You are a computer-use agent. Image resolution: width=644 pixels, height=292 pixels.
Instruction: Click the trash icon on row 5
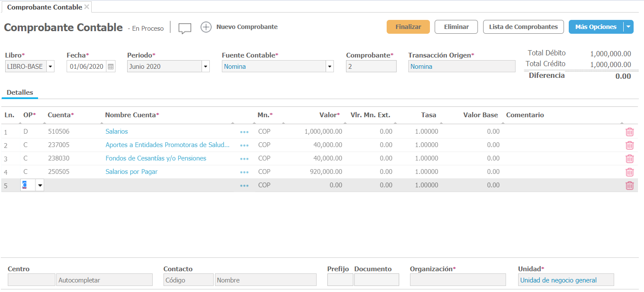[x=629, y=186]
